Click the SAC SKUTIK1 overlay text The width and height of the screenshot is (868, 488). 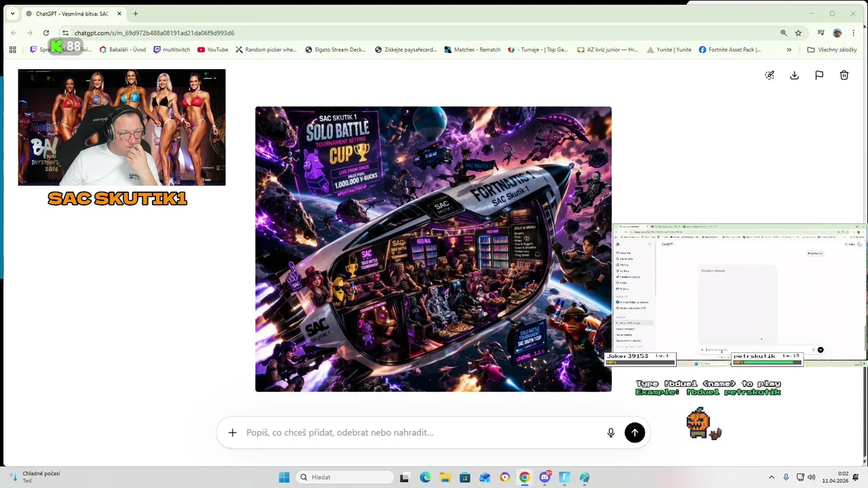point(117,199)
